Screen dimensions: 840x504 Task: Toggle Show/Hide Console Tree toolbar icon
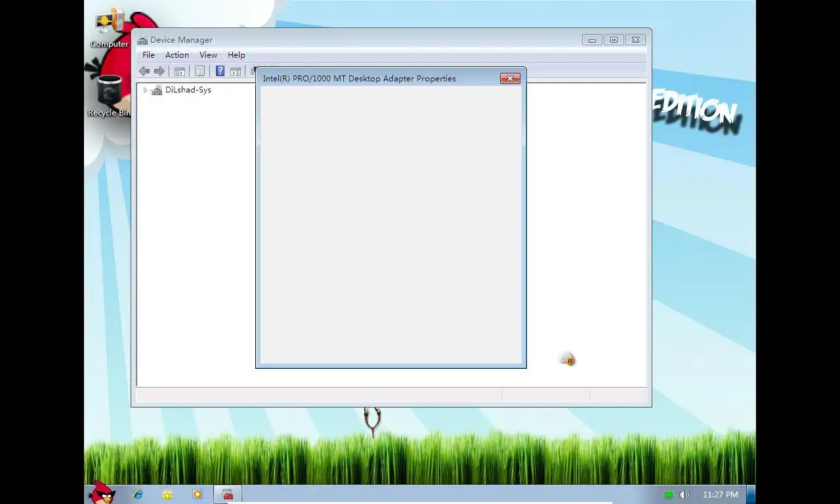179,72
